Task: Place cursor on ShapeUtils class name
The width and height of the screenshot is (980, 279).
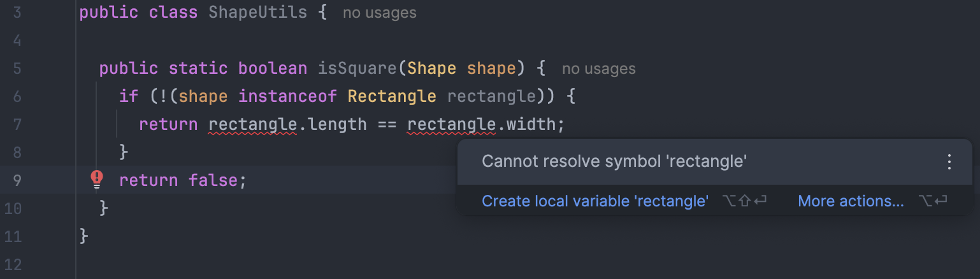Action: click(x=257, y=13)
